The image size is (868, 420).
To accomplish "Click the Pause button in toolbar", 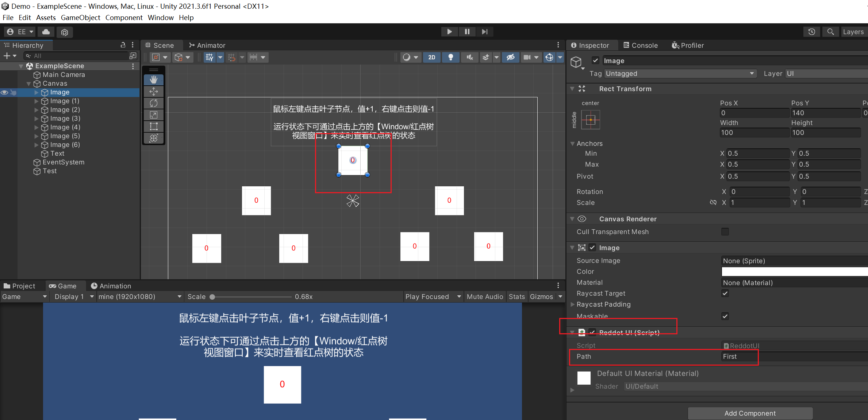I will pos(467,32).
